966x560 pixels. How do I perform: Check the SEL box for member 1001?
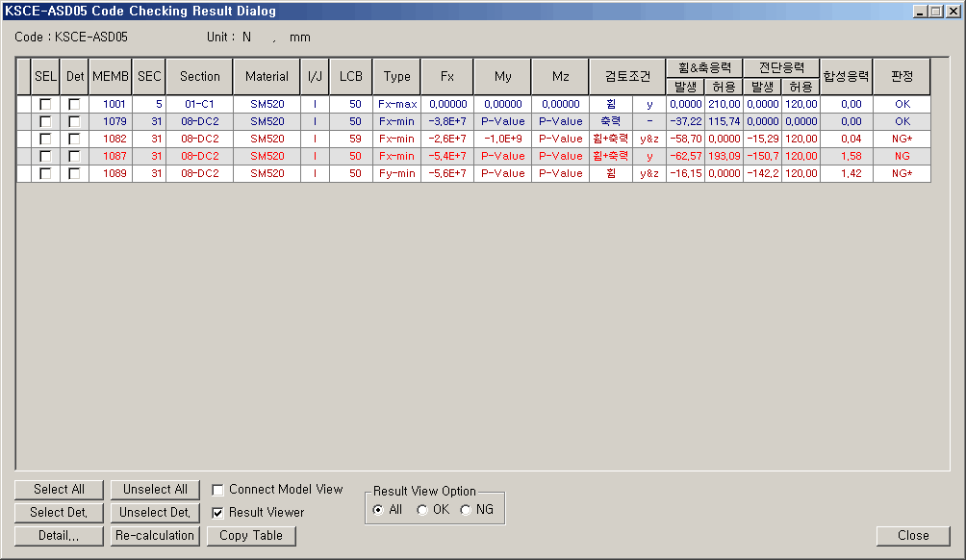pos(45,104)
